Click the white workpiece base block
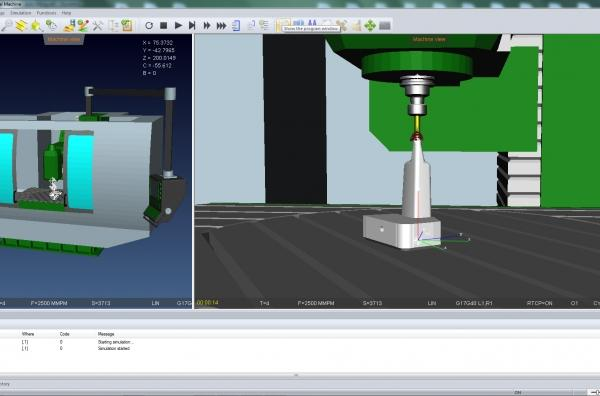Image resolution: width=600 pixels, height=396 pixels. click(401, 231)
